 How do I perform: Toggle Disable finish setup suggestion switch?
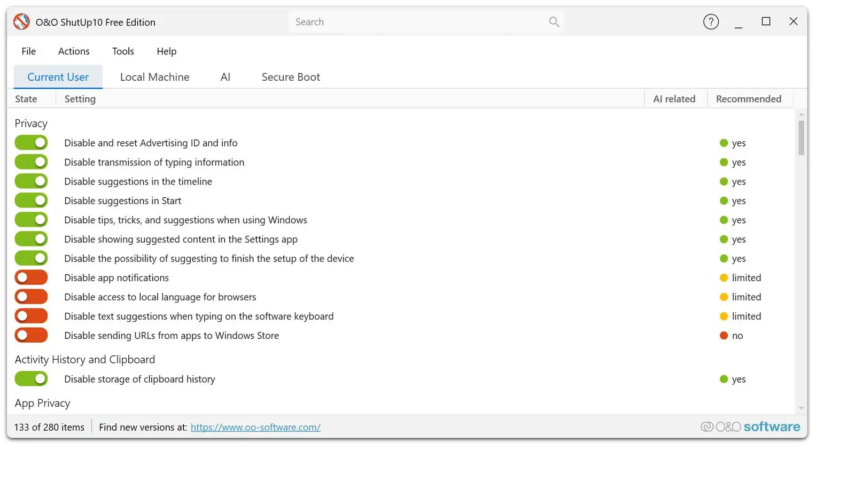click(x=31, y=258)
